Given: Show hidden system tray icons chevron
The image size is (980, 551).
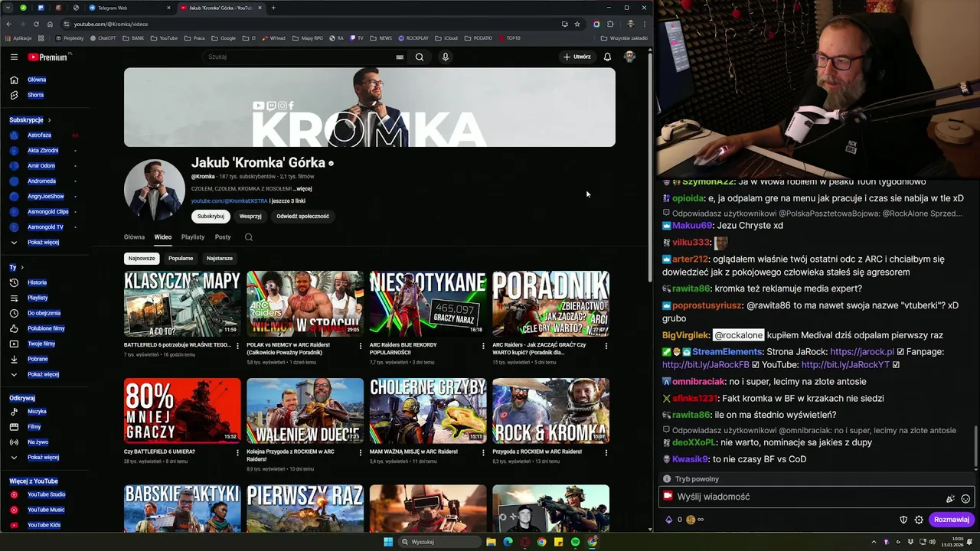Looking at the screenshot, I should click(874, 542).
